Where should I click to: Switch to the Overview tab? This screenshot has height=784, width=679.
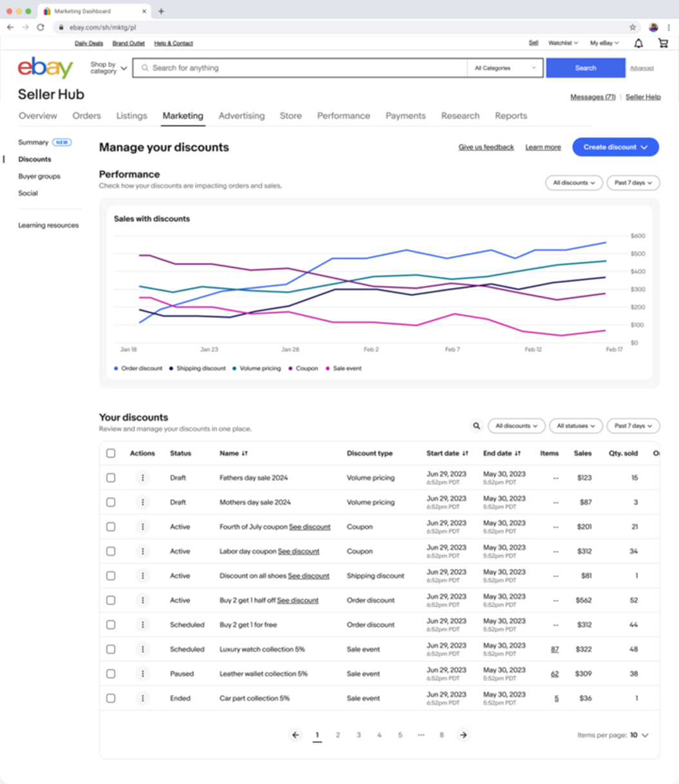pyautogui.click(x=38, y=116)
